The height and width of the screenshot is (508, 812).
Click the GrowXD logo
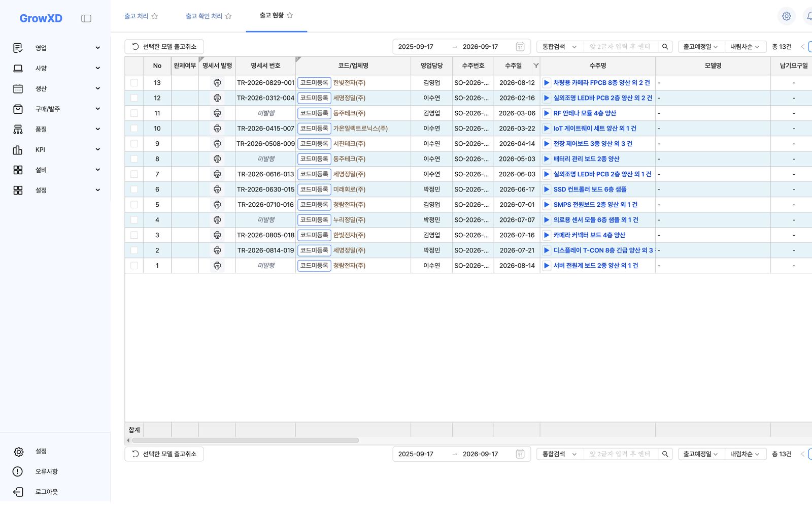pos(41,18)
